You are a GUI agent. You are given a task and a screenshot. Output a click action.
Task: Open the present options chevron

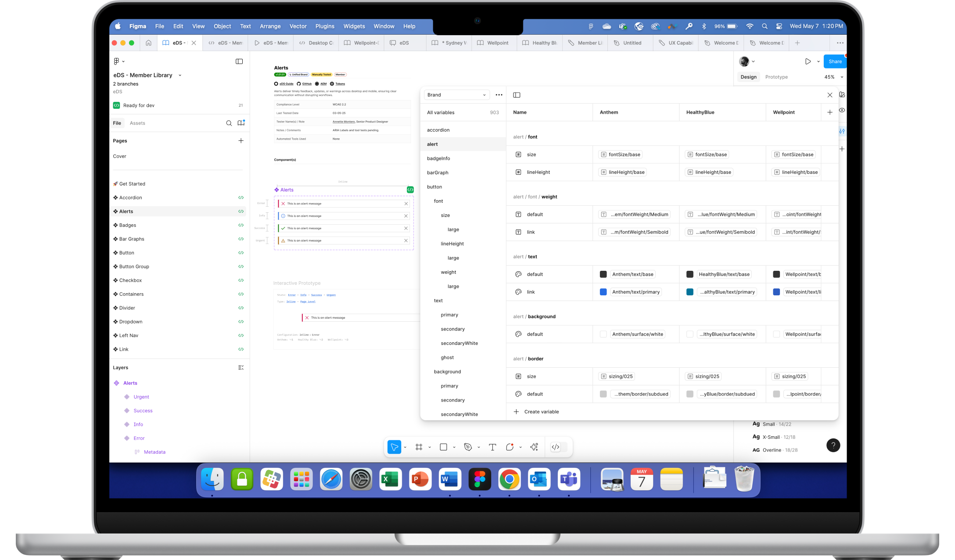[819, 61]
